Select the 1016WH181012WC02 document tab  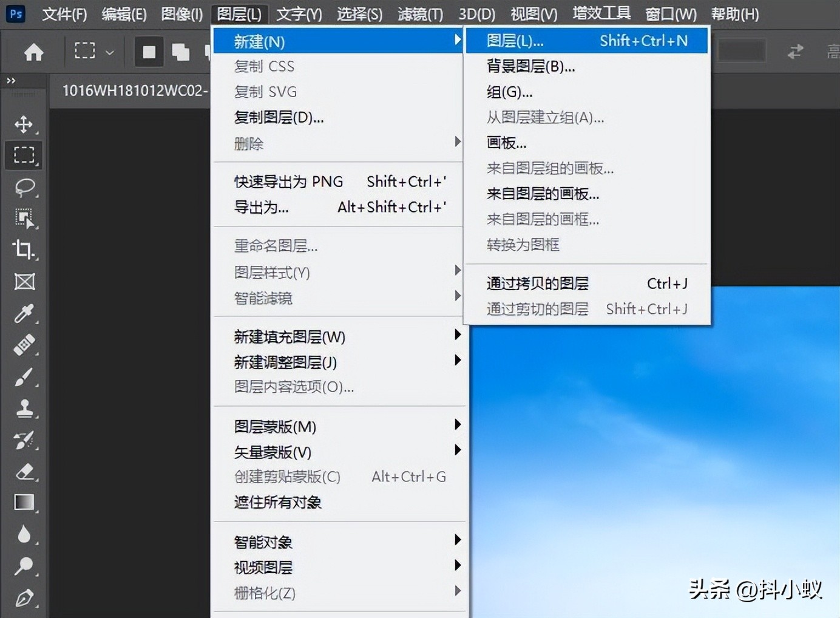(135, 91)
